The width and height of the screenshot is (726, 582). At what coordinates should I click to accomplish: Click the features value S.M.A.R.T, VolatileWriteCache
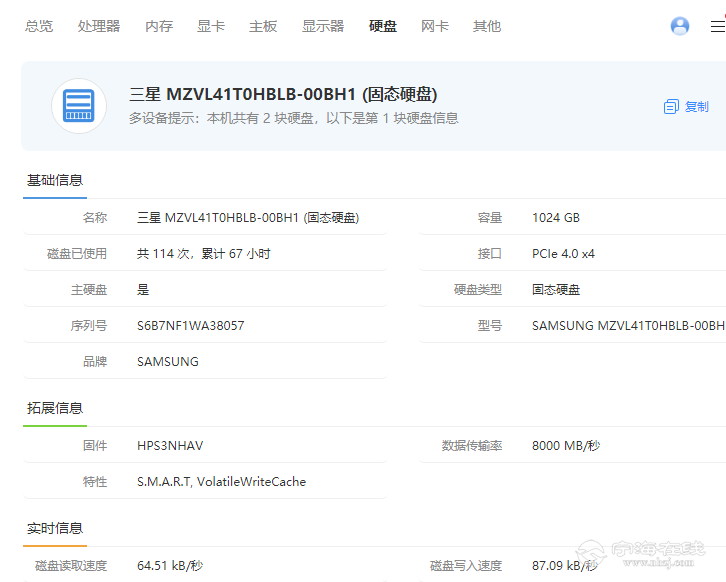(x=221, y=482)
